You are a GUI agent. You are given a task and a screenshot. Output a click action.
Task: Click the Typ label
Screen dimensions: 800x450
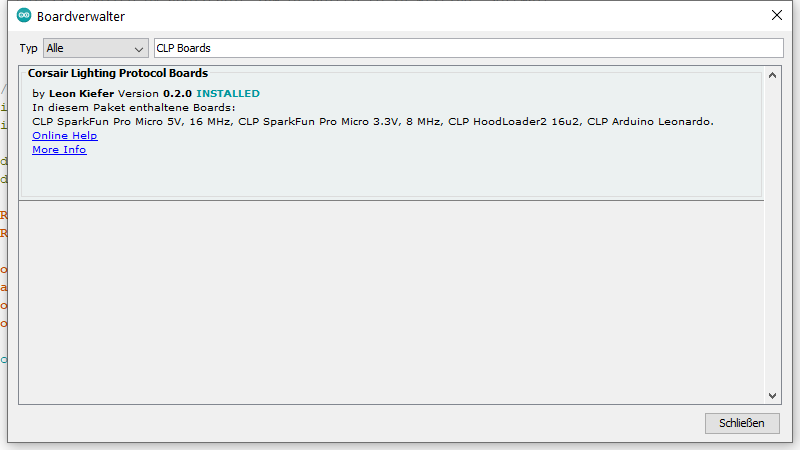tap(29, 48)
